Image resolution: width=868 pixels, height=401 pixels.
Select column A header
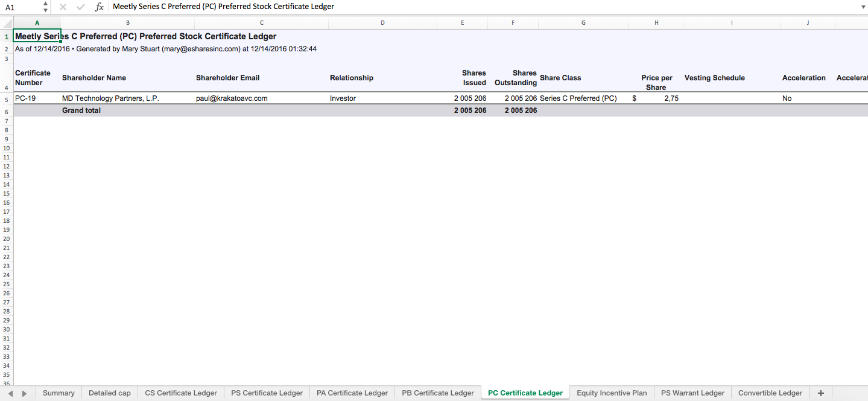pyautogui.click(x=37, y=23)
